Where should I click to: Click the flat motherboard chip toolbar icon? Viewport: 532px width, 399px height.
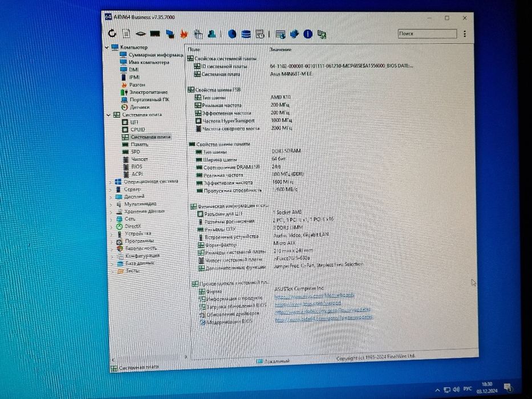coord(140,34)
